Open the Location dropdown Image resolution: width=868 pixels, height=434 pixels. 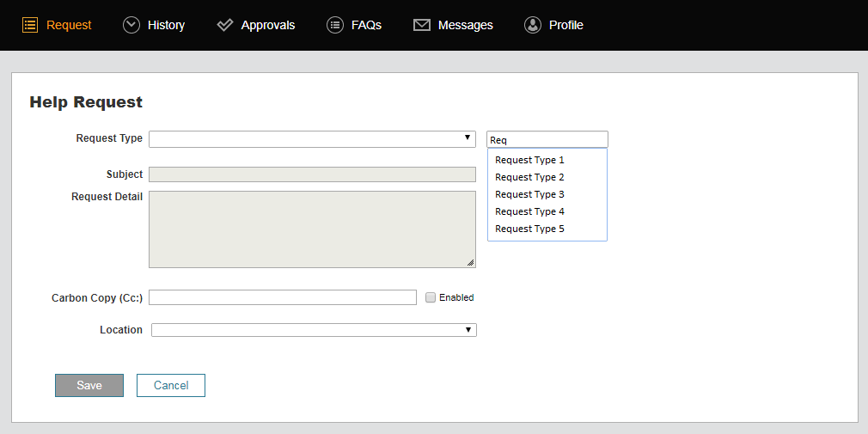tap(314, 330)
